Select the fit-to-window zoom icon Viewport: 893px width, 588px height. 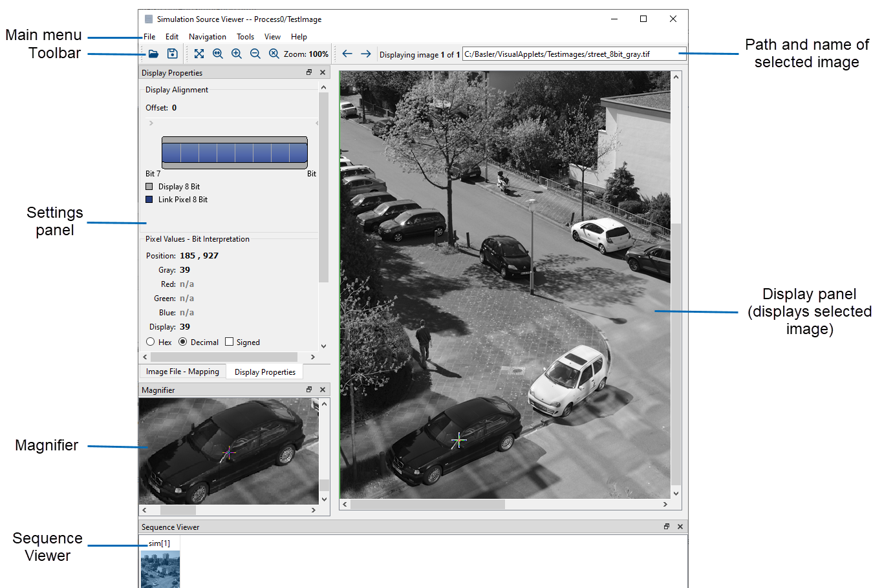[200, 54]
